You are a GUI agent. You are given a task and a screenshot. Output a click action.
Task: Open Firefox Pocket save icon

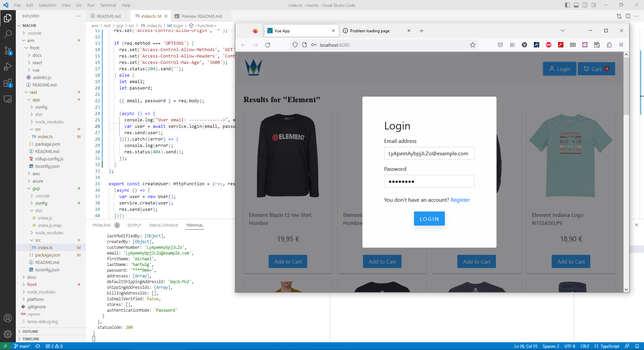500,45
